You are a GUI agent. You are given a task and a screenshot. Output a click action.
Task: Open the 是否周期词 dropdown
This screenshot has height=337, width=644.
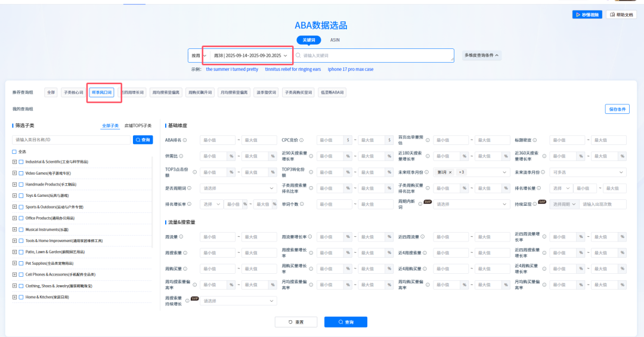tap(238, 188)
